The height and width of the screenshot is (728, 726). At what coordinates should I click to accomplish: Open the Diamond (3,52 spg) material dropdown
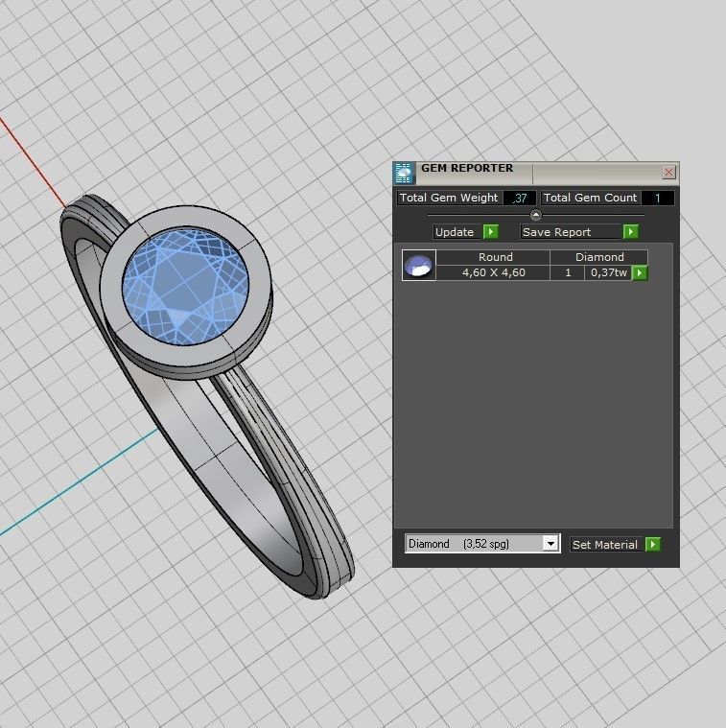[x=550, y=543]
